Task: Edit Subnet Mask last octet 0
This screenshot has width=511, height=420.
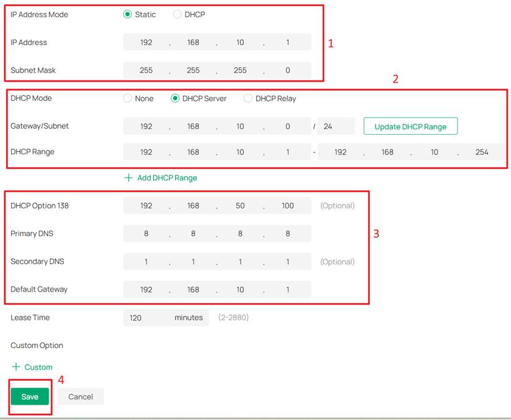Action: 288,70
